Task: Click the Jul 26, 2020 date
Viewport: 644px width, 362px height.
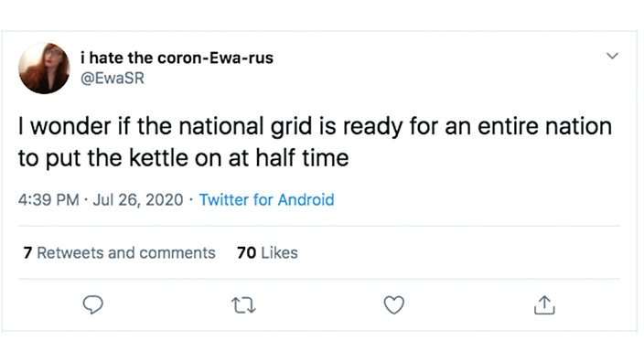Action: tap(138, 200)
